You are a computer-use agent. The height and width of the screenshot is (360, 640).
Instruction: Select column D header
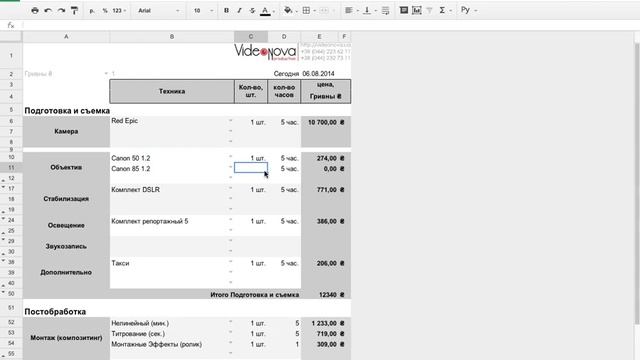[284, 37]
